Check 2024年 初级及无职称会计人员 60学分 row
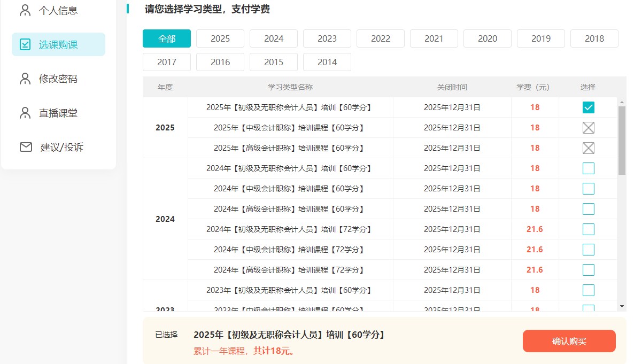This screenshot has width=634, height=364. point(589,168)
